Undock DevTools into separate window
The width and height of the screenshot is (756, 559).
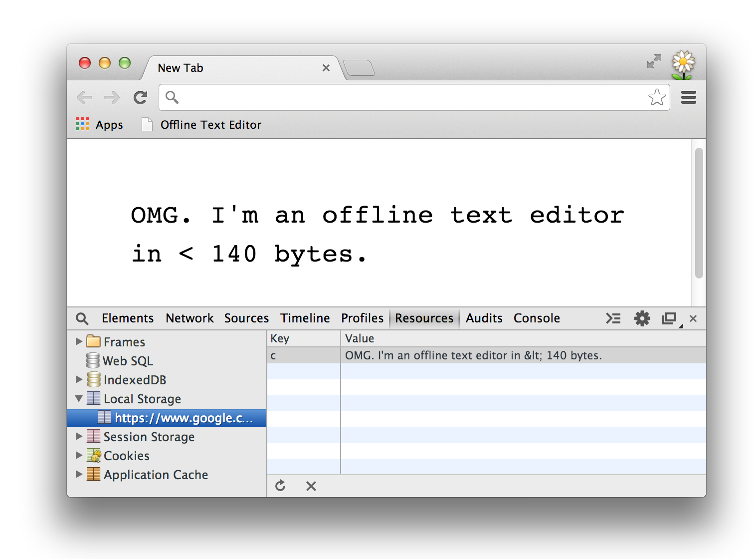(x=669, y=318)
